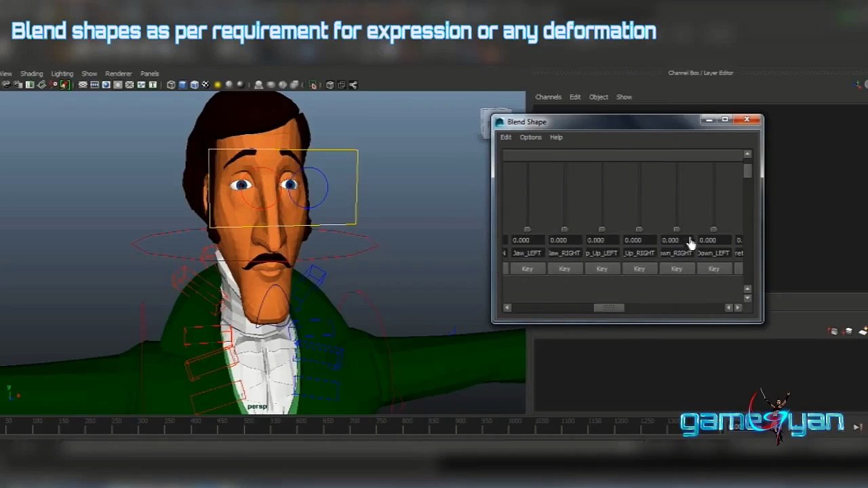Click the timeline at frame 500

tap(250, 424)
